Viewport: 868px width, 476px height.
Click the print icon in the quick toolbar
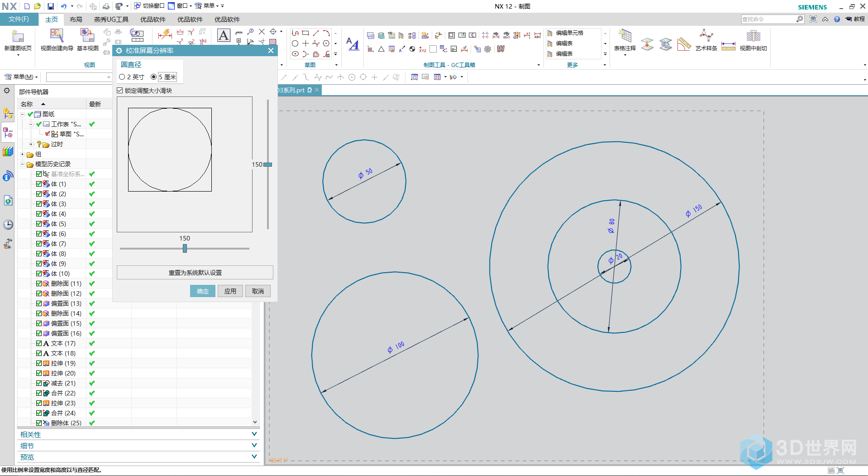coord(106,6)
